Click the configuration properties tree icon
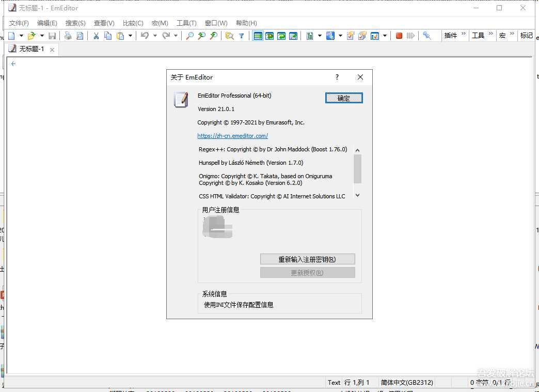Image resolution: width=539 pixels, height=392 pixels. coord(310,36)
